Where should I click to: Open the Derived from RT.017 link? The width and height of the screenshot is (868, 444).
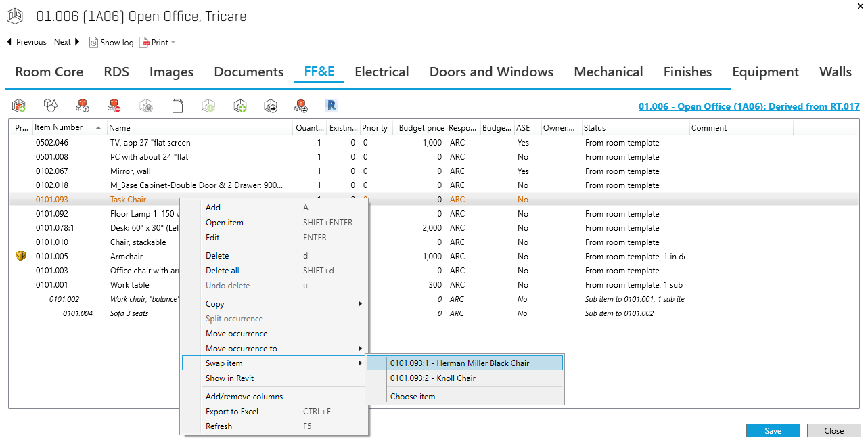coord(749,106)
